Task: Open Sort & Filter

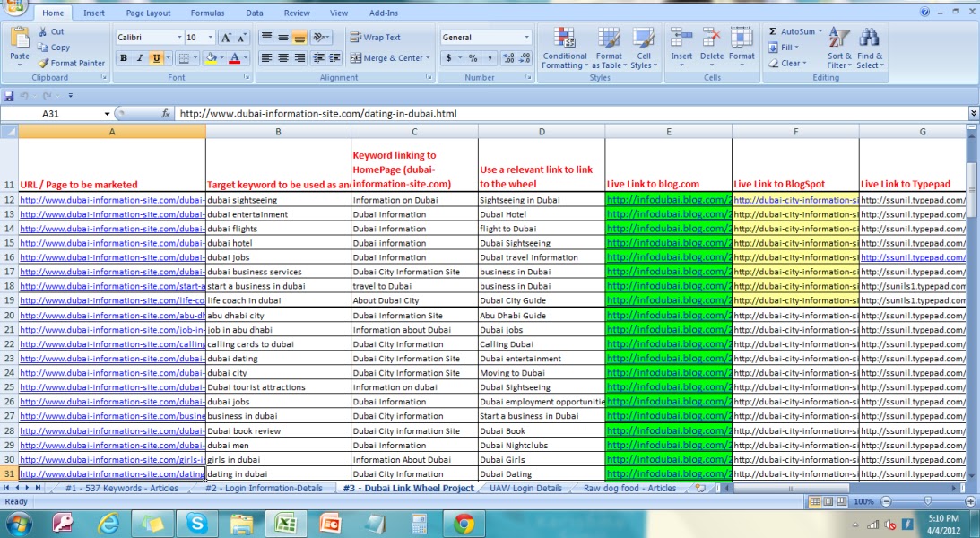Action: 839,49
